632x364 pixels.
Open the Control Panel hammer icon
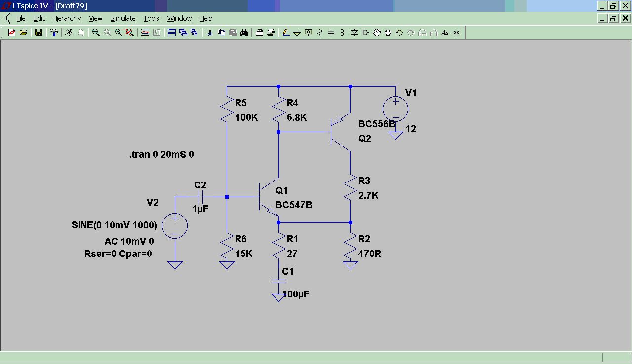[54, 33]
